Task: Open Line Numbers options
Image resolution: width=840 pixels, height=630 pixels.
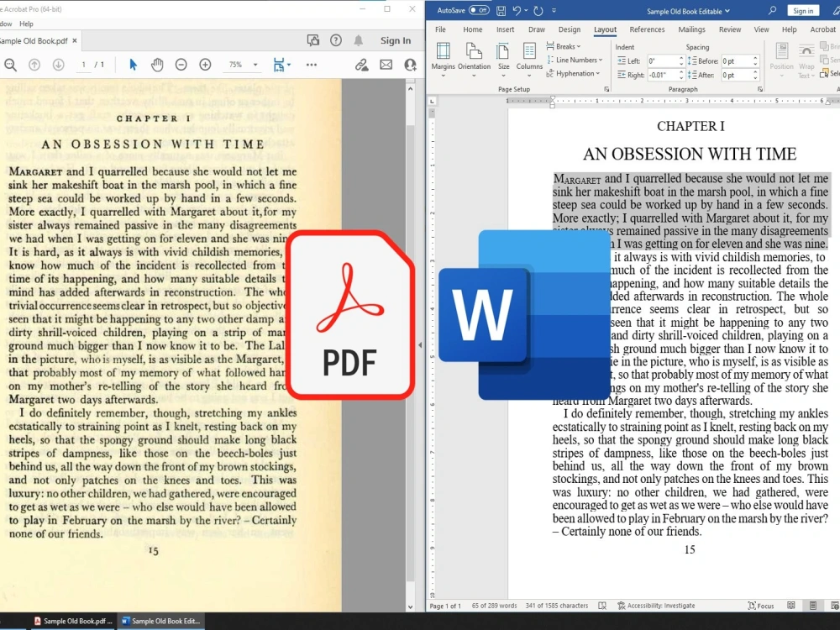Action: click(575, 60)
